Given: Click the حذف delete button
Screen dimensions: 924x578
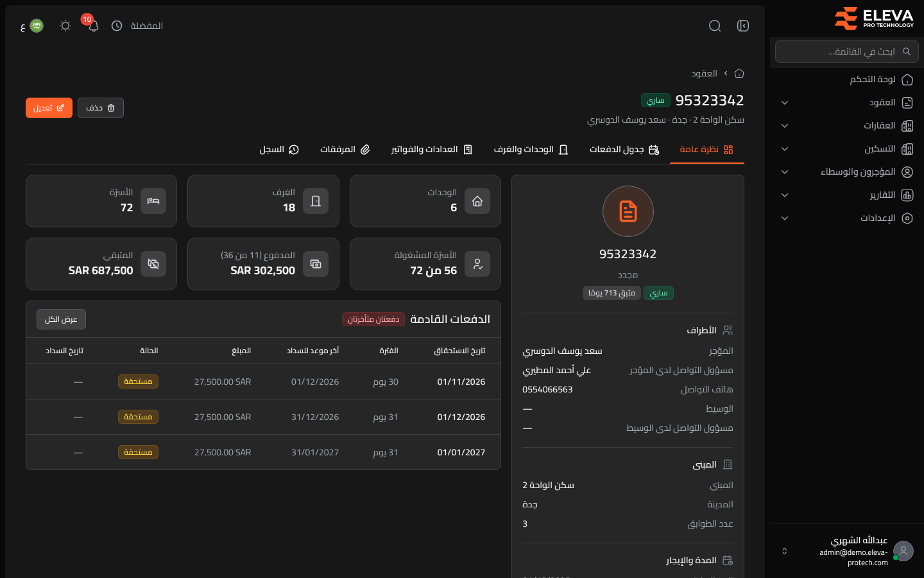Looking at the screenshot, I should (x=101, y=108).
